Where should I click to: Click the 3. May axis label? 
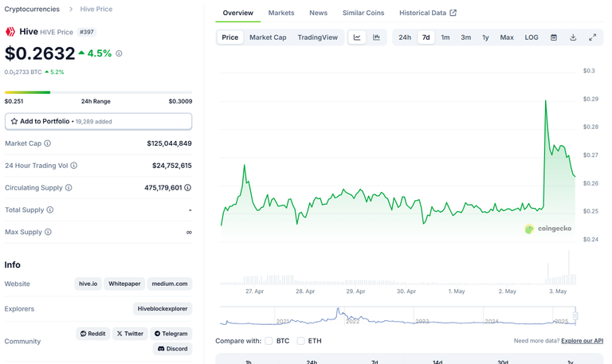[558, 291]
